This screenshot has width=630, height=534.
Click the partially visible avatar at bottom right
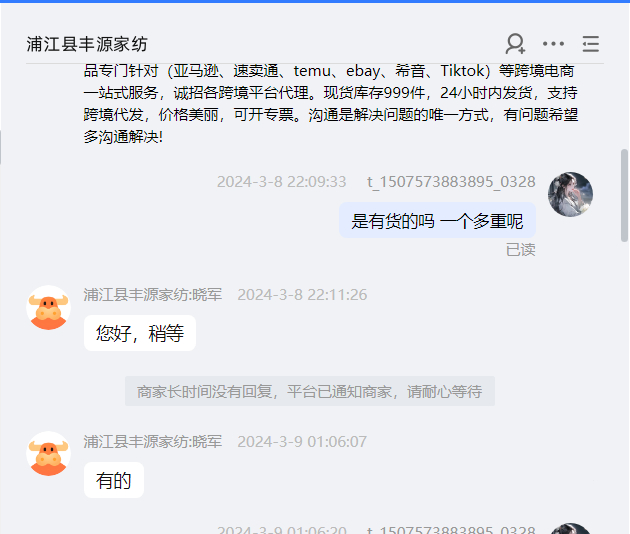point(571,529)
